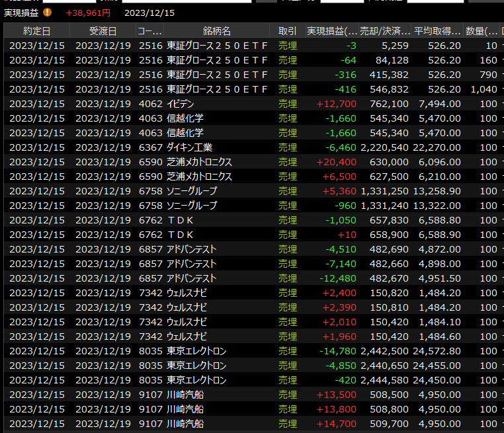Image resolution: width=504 pixels, height=433 pixels.
Task: Sort by the 受渡日 column header
Action: tap(103, 31)
